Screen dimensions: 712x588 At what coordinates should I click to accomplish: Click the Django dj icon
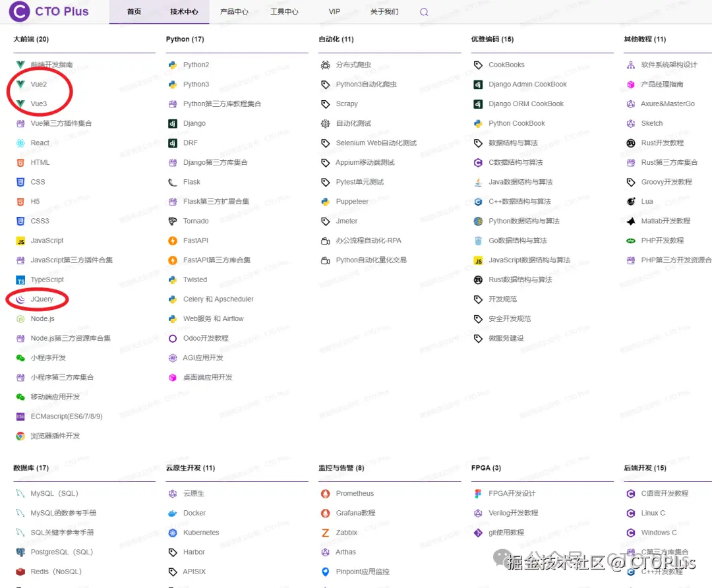(172, 123)
